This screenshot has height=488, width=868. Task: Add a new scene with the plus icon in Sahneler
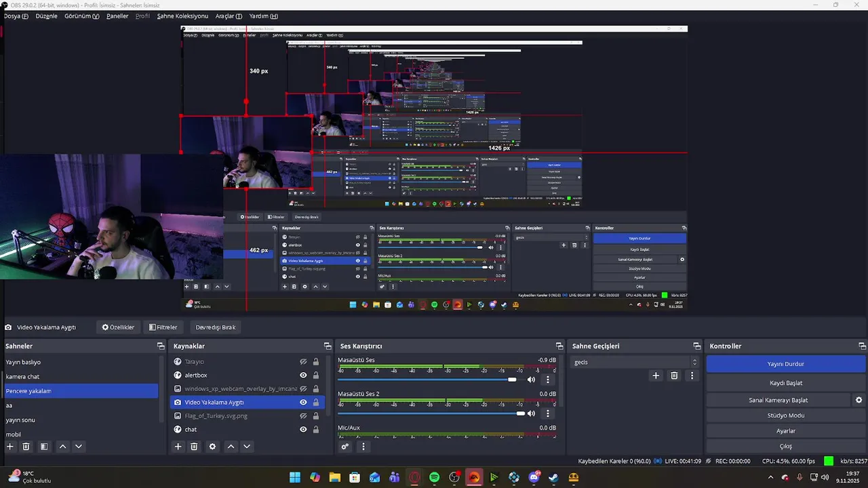9,447
